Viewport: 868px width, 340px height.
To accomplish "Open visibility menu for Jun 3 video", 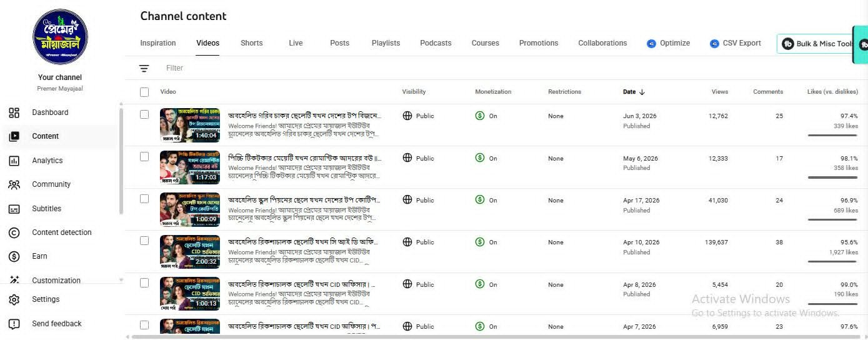I will coord(419,116).
